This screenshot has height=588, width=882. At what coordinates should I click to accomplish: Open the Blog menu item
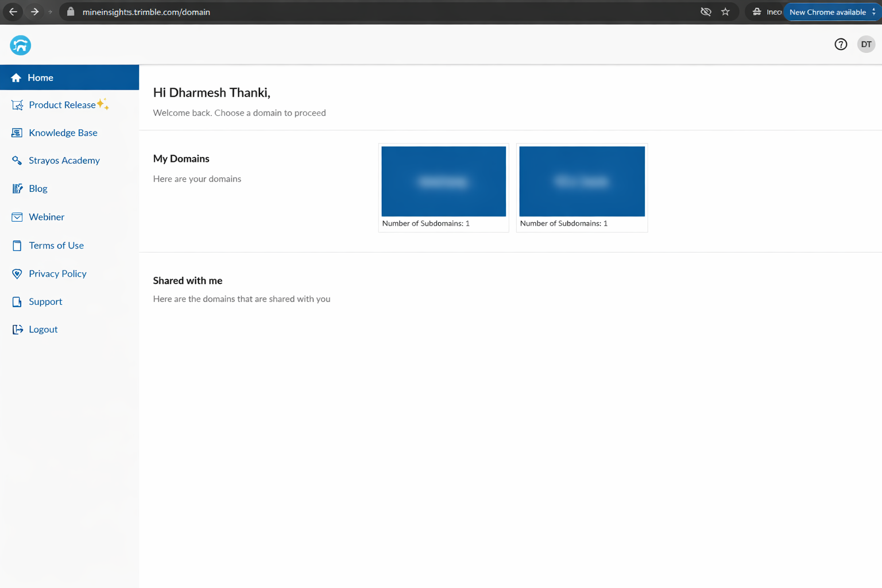tap(38, 188)
